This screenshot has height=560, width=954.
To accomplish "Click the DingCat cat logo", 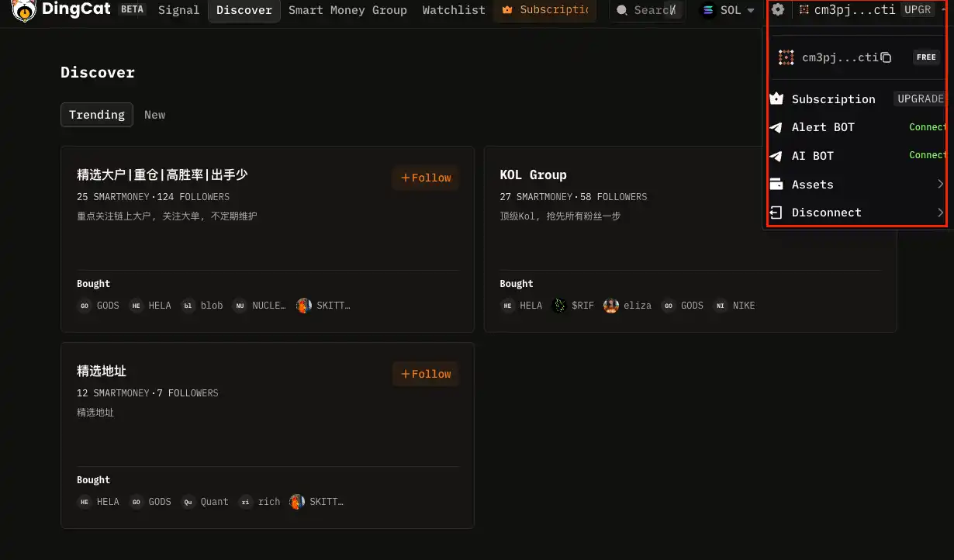I will [24, 11].
